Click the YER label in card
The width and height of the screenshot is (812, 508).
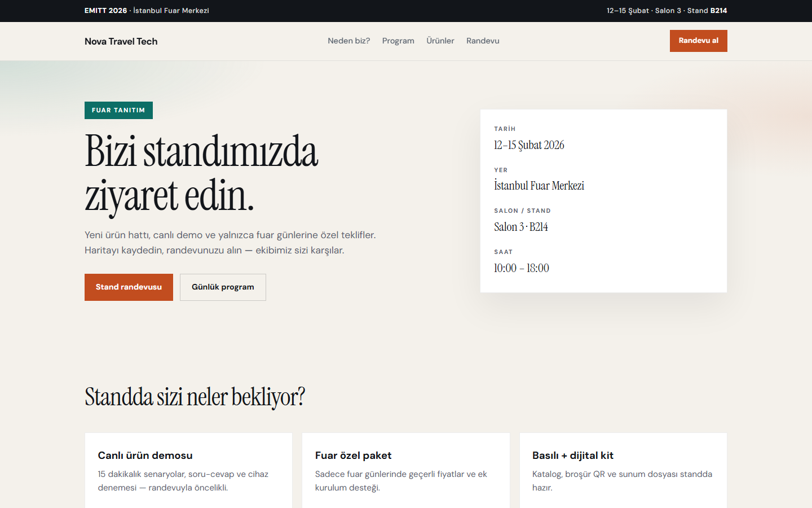(x=501, y=170)
